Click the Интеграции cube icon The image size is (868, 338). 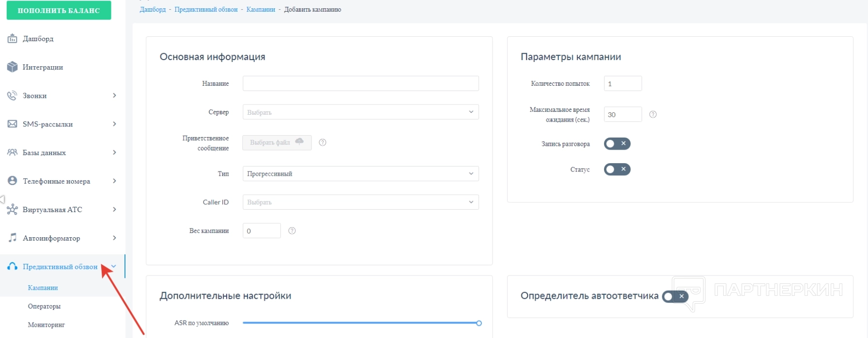coord(12,67)
